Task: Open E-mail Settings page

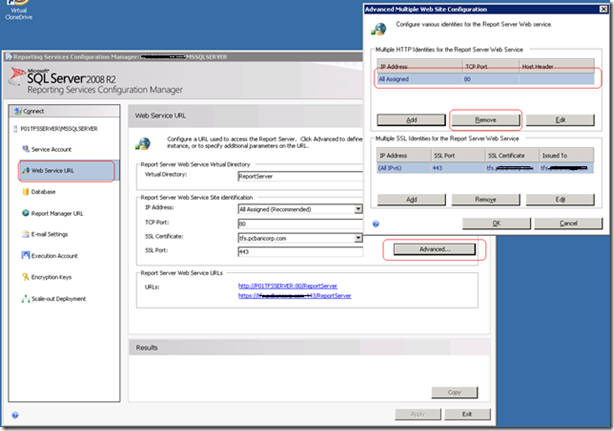Action: [49, 234]
